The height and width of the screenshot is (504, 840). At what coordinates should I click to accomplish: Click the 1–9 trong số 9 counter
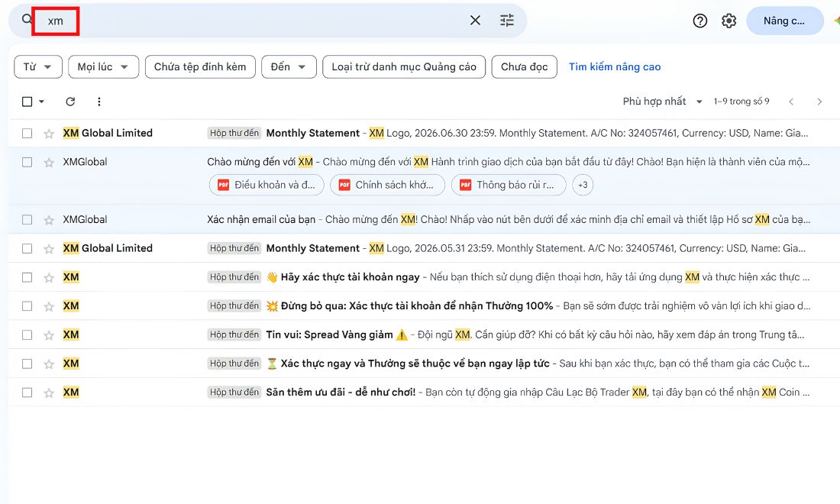tap(741, 102)
